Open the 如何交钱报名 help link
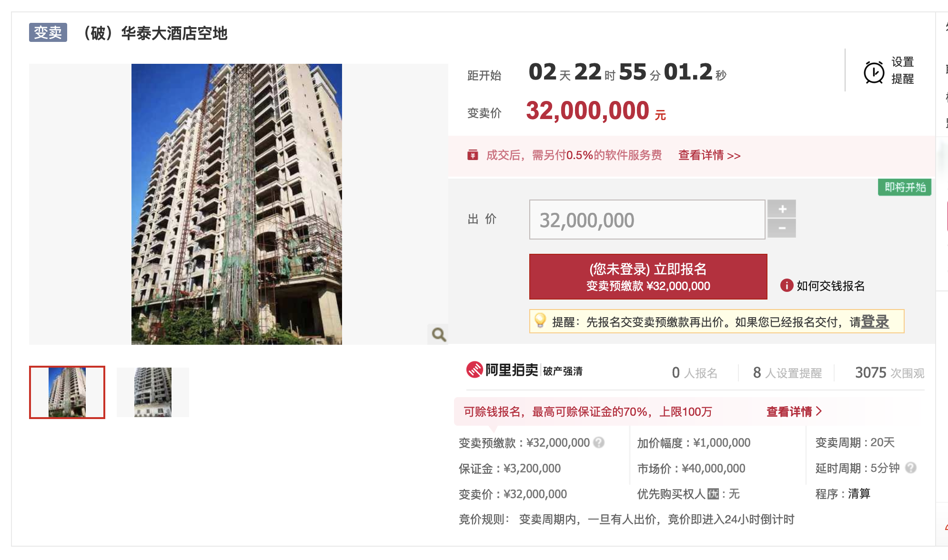948x560 pixels. pyautogui.click(x=830, y=286)
